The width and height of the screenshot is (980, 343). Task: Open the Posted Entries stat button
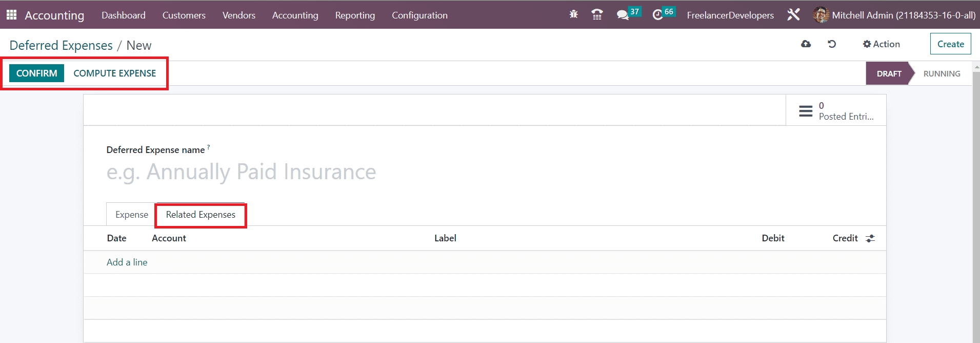pos(836,111)
